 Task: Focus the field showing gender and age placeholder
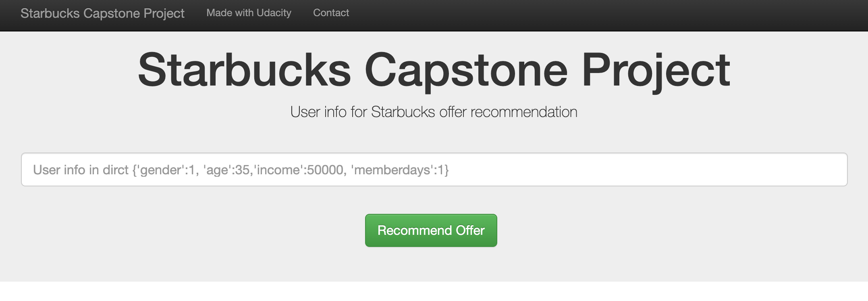(x=434, y=170)
